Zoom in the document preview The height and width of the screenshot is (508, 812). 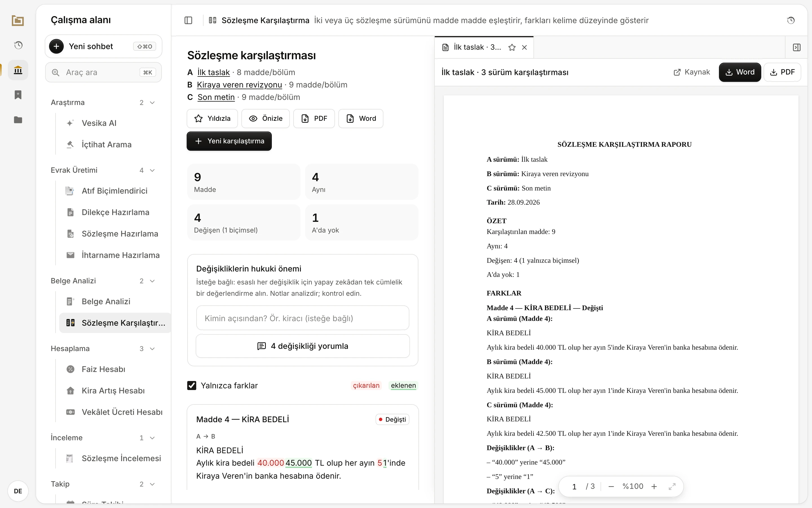[x=654, y=486]
